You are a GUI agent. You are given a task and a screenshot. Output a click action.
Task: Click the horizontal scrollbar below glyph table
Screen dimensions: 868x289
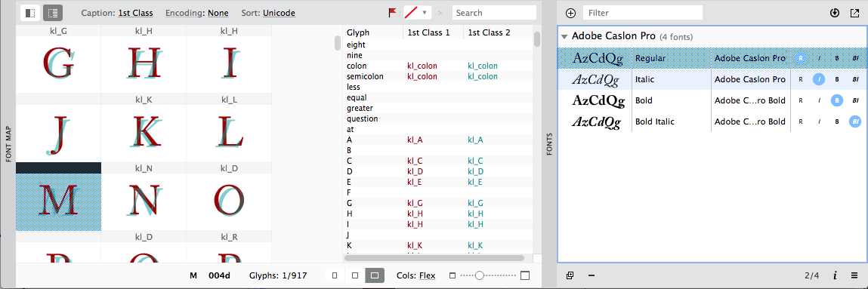pos(434,258)
